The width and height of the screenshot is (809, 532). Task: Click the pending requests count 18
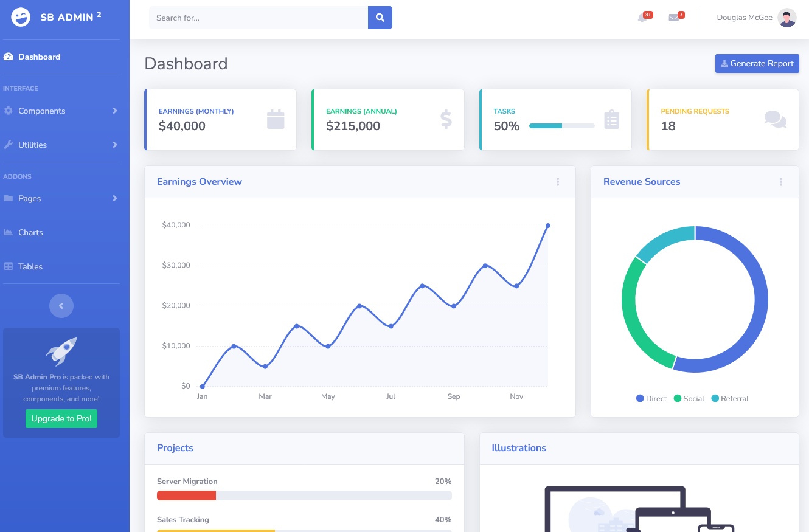pos(668,126)
